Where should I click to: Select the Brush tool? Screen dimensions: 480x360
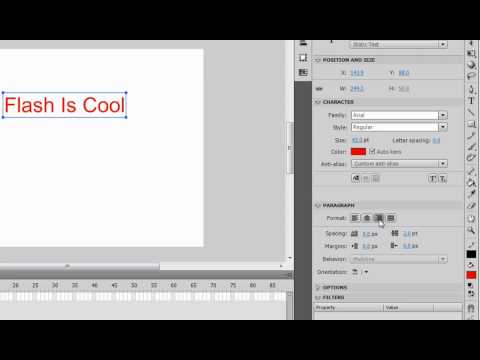point(471,147)
